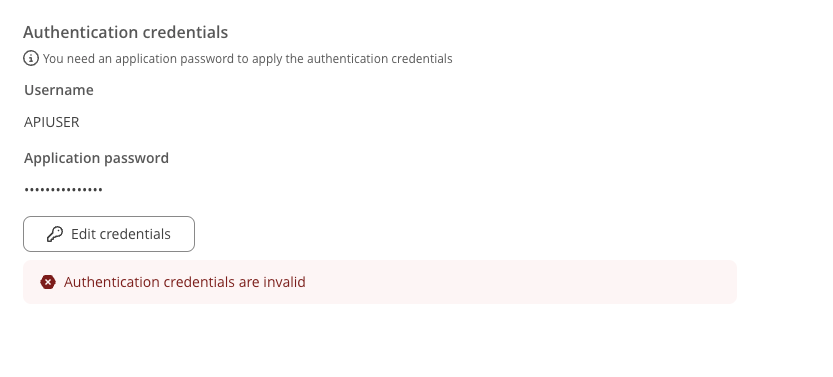This screenshot has height=377, width=833.
Task: Select the Authentication credentials heading
Action: pyautogui.click(x=126, y=32)
